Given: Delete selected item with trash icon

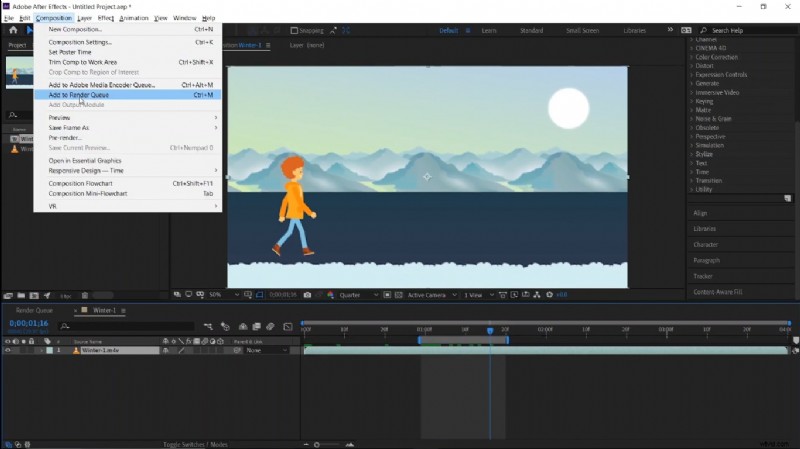Looking at the screenshot, I should coord(85,295).
